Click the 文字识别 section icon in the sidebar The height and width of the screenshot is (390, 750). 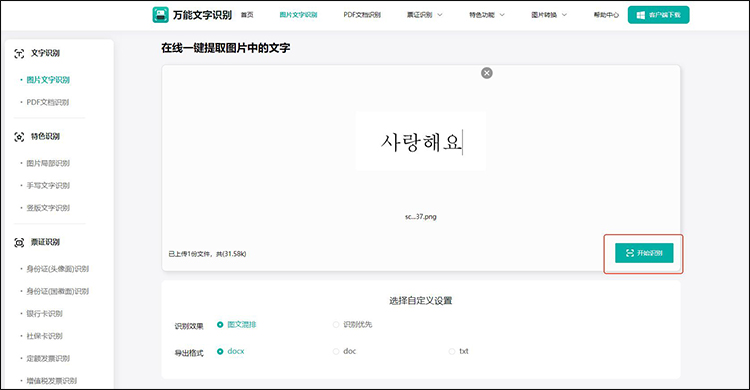coord(19,54)
